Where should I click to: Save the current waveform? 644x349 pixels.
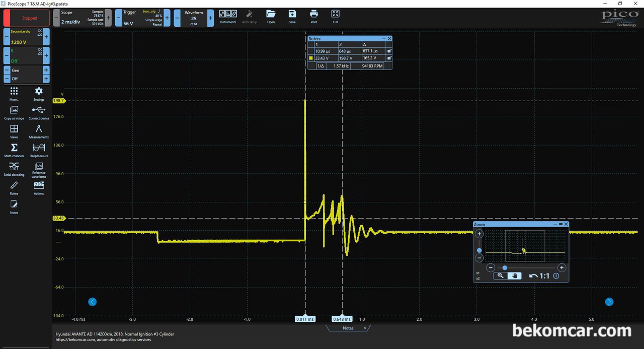(292, 17)
